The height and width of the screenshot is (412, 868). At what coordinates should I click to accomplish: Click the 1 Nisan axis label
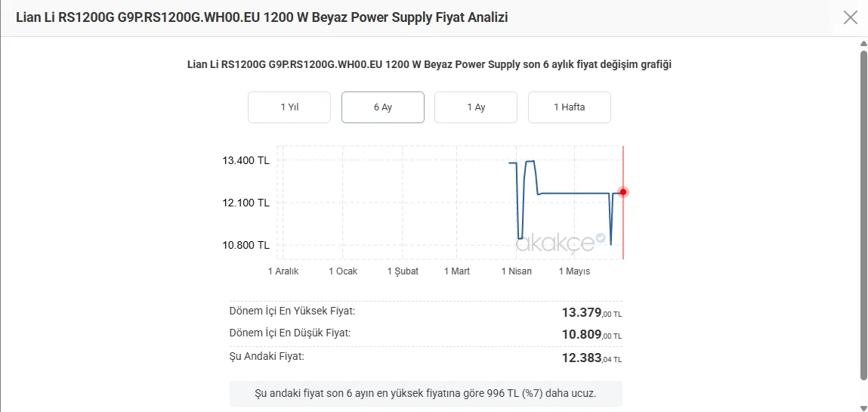(x=517, y=271)
